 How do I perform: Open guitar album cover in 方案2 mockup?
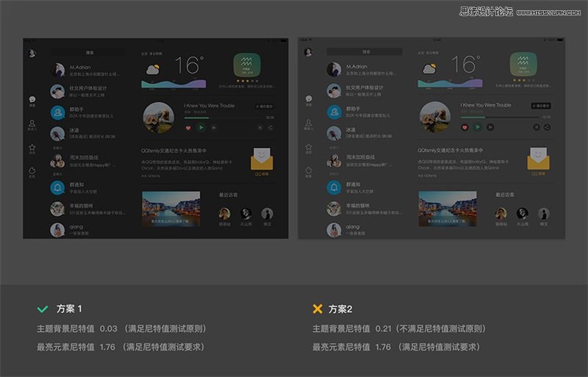[435, 117]
